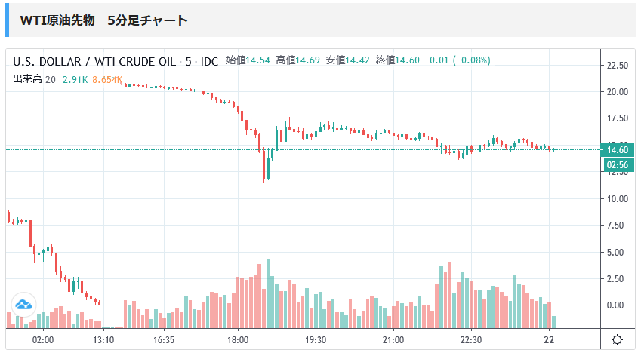Click the 始値 14.54 open value

[248, 60]
